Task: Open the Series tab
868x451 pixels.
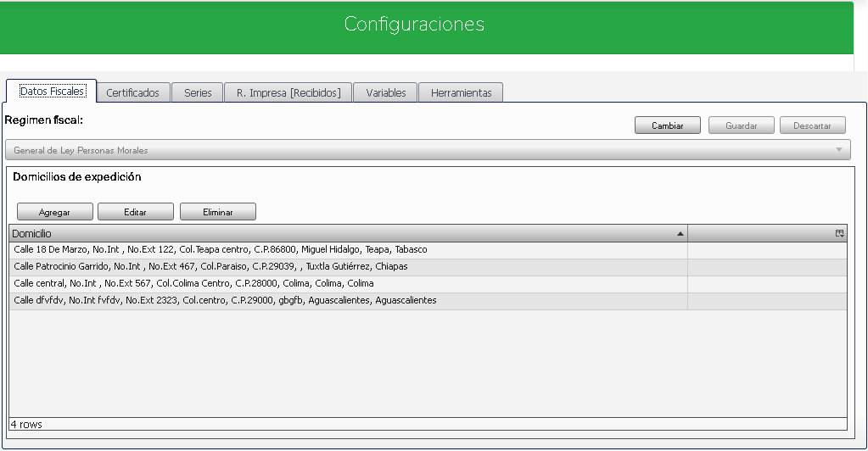Action: click(198, 92)
